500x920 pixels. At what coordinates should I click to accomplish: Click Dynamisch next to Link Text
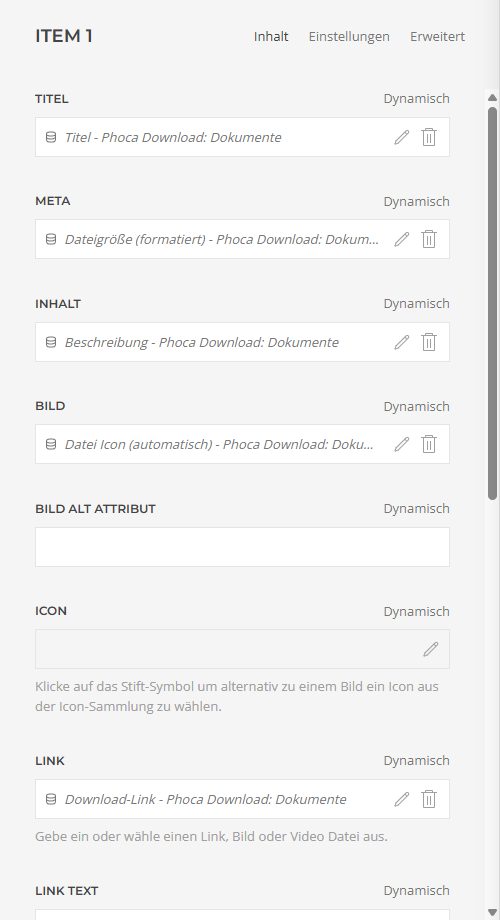(417, 891)
